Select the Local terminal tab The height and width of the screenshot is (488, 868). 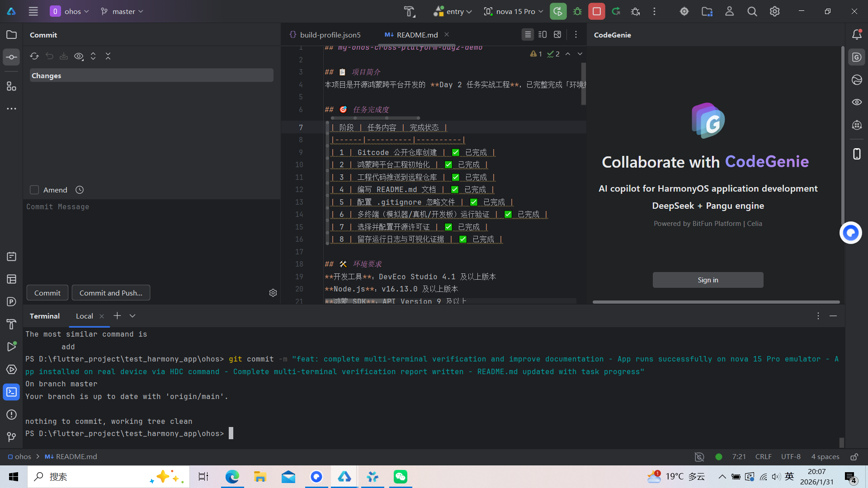click(x=85, y=316)
